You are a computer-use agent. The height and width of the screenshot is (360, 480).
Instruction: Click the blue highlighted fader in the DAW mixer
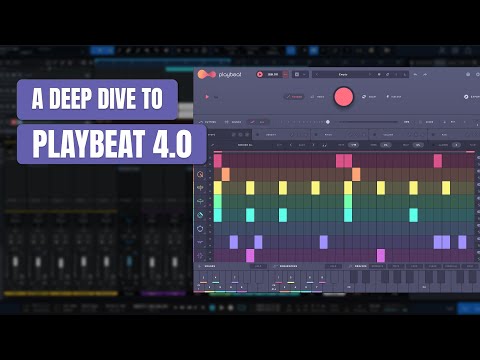(x=129, y=261)
